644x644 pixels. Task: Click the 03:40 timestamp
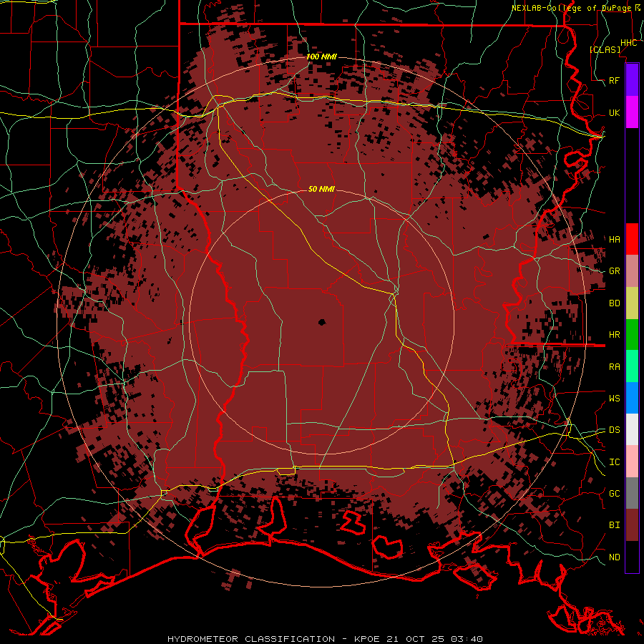pyautogui.click(x=467, y=639)
